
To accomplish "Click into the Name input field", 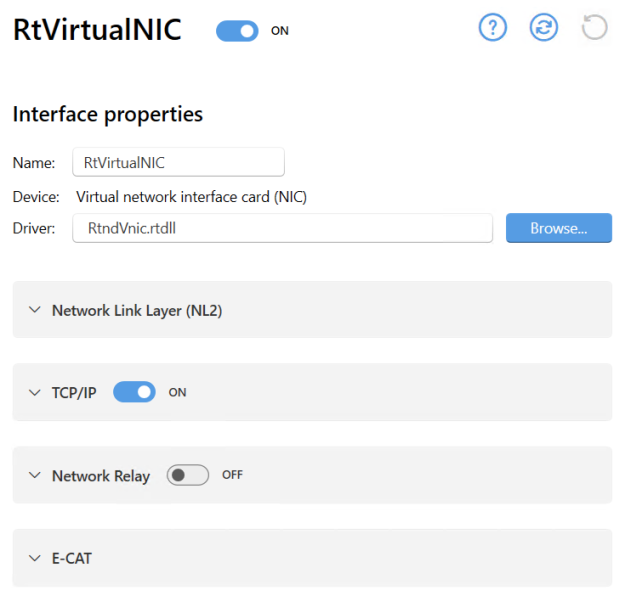I will pos(178,162).
